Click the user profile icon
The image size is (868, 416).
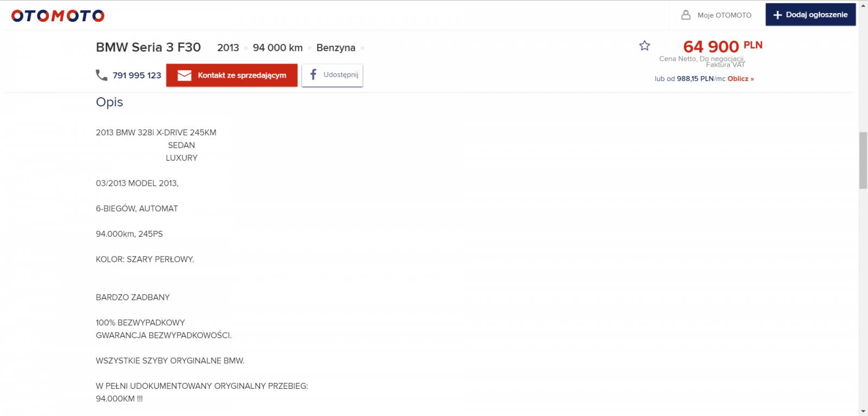pyautogui.click(x=686, y=15)
